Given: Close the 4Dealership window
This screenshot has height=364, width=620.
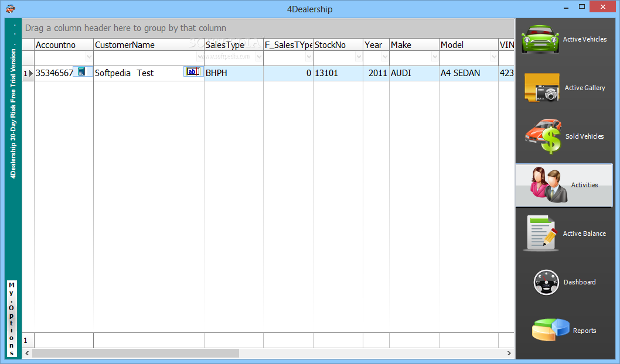Looking at the screenshot, I should 602,6.
